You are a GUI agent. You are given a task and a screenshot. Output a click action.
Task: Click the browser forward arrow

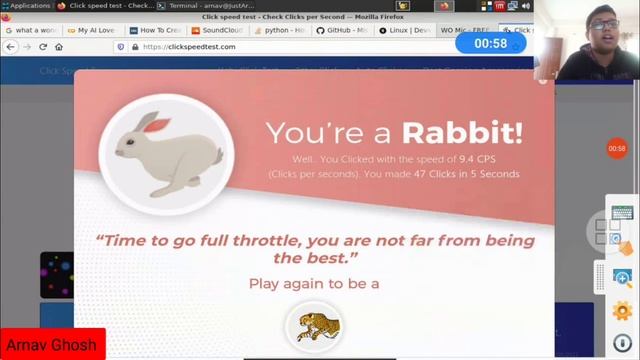27,47
